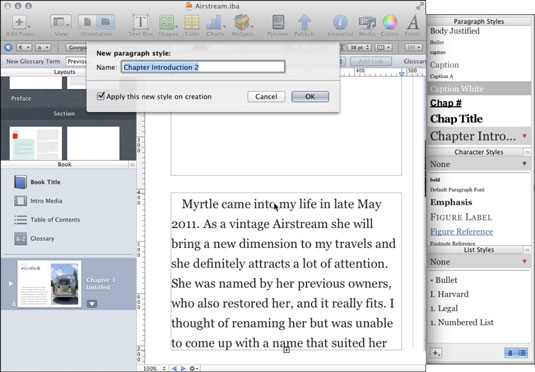The width and height of the screenshot is (535, 372).
Task: Apply Figure Reference character style
Action: coord(461,231)
